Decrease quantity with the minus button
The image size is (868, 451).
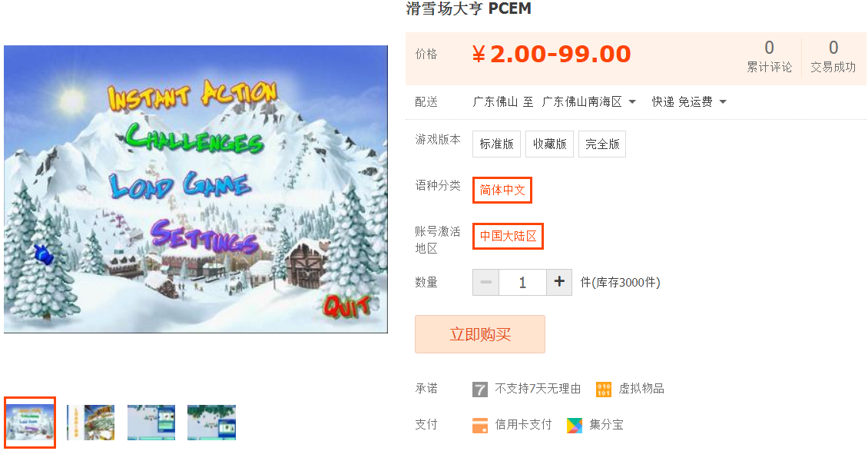pos(486,282)
